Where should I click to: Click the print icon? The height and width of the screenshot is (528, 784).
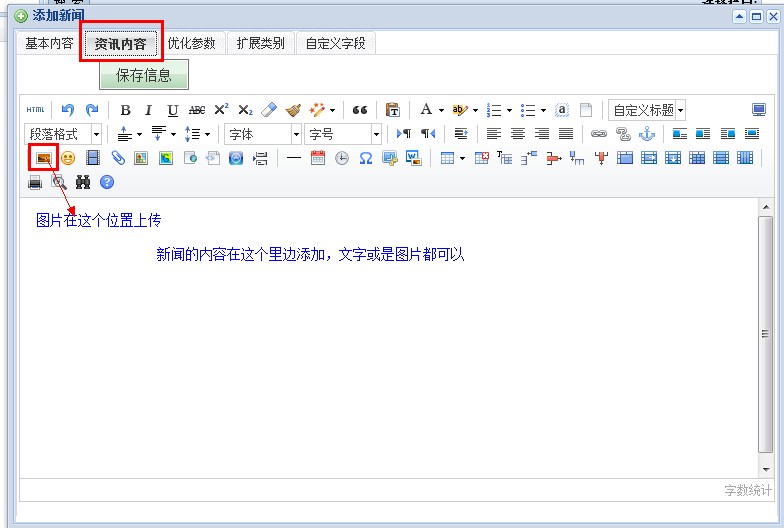coord(35,182)
